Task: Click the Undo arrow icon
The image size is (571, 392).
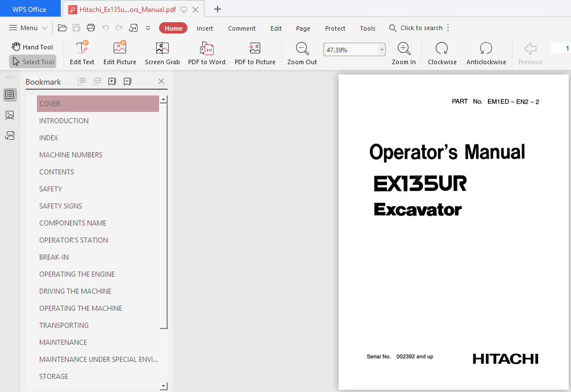Action: coord(105,28)
